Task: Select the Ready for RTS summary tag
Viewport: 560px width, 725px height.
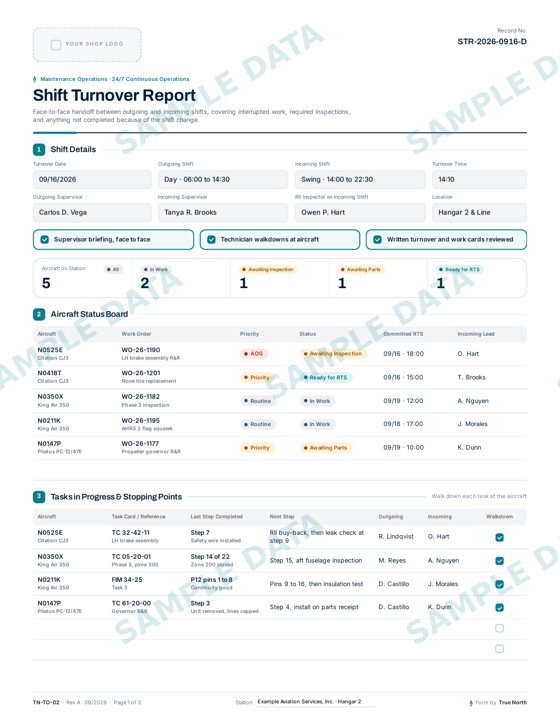Action: (x=459, y=270)
